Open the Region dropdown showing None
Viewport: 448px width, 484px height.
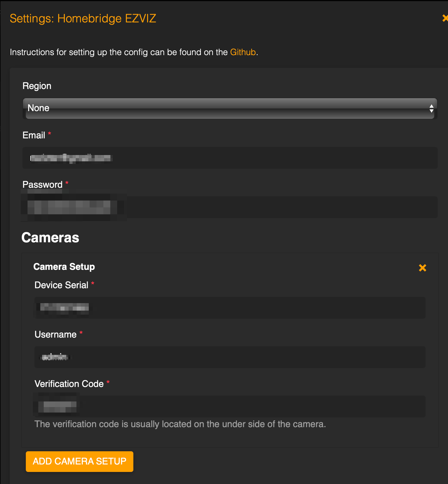pyautogui.click(x=230, y=108)
